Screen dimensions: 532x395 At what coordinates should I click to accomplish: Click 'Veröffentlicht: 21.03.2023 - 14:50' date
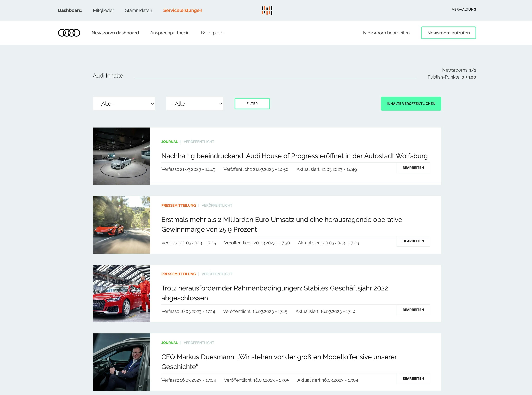click(256, 169)
